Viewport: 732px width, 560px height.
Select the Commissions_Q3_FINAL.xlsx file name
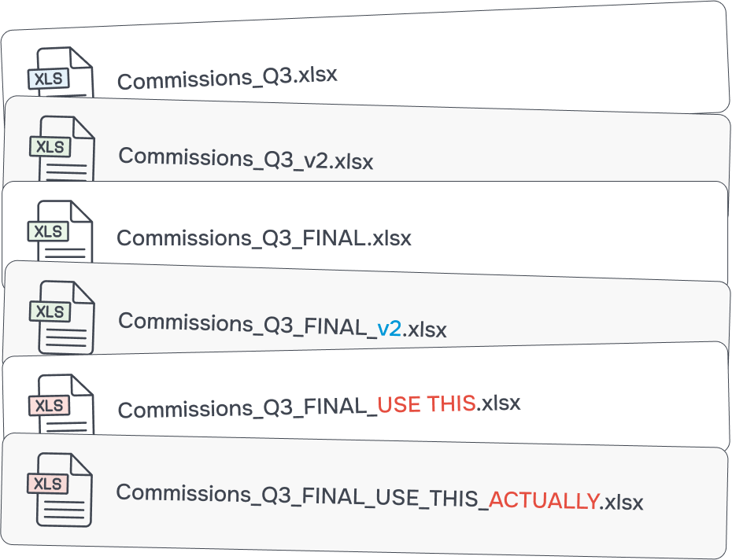264,238
